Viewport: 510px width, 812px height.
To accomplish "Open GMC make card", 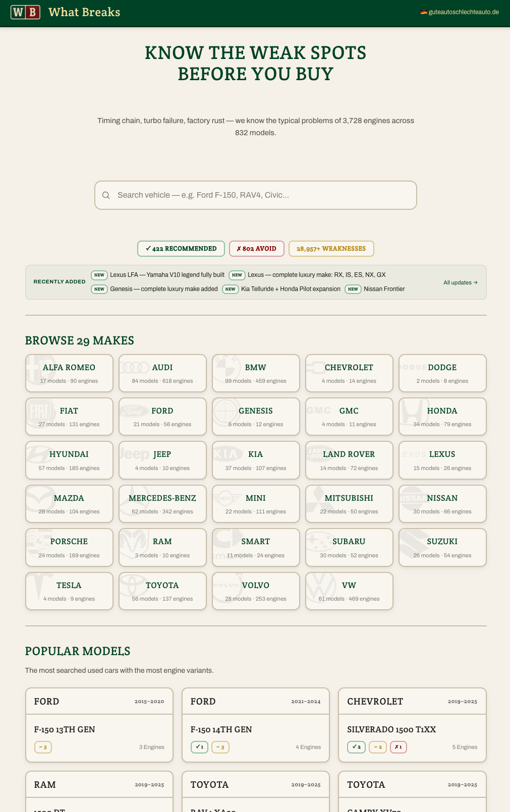I will tap(349, 417).
